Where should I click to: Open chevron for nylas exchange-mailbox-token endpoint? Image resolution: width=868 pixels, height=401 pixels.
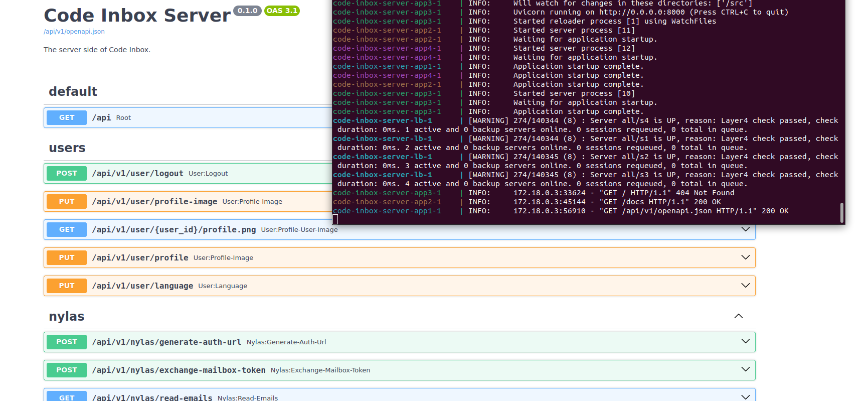click(746, 370)
